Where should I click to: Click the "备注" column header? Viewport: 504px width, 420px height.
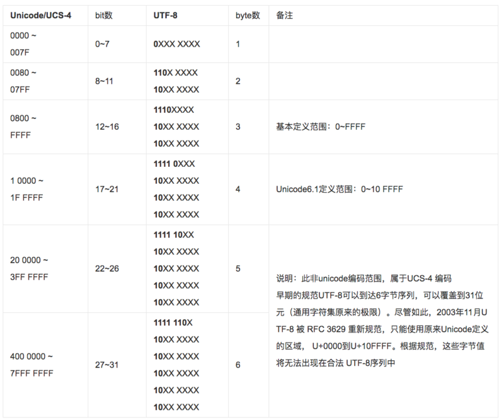(285, 15)
